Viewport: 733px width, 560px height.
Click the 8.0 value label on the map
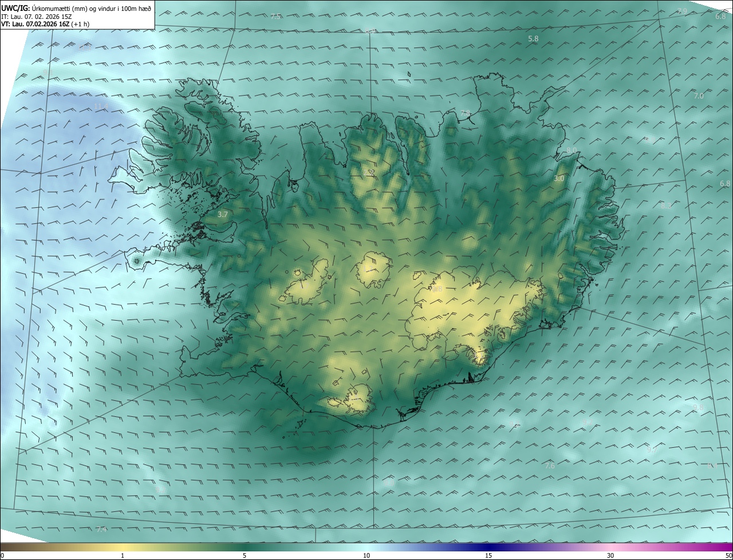tap(572, 150)
